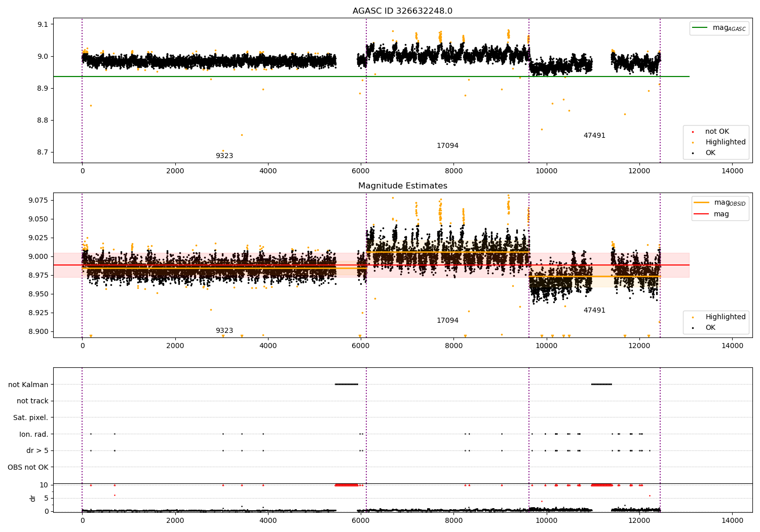Click the orange 'Highlighted' marker in top legend
760x532 pixels.
click(x=693, y=142)
